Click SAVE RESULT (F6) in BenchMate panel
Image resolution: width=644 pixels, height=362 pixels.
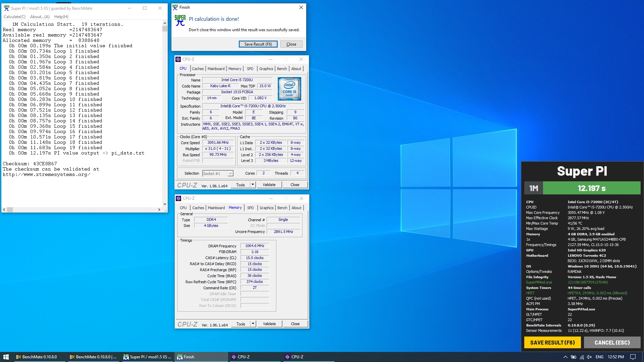(552, 343)
